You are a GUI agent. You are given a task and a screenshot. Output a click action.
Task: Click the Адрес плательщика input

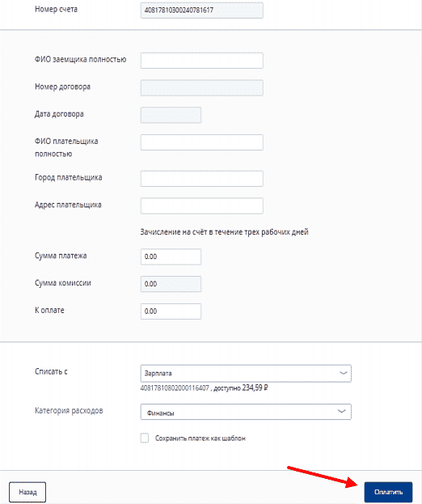[201, 205]
